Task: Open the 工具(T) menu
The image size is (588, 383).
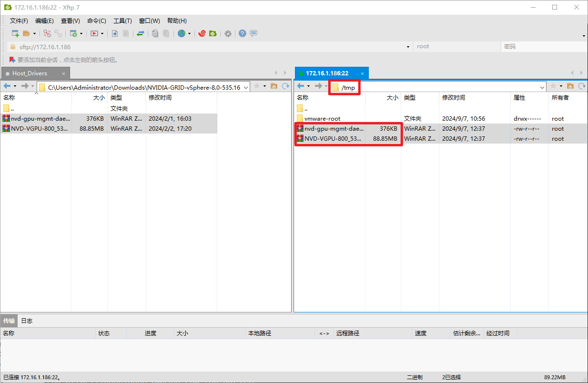Action: coord(122,21)
